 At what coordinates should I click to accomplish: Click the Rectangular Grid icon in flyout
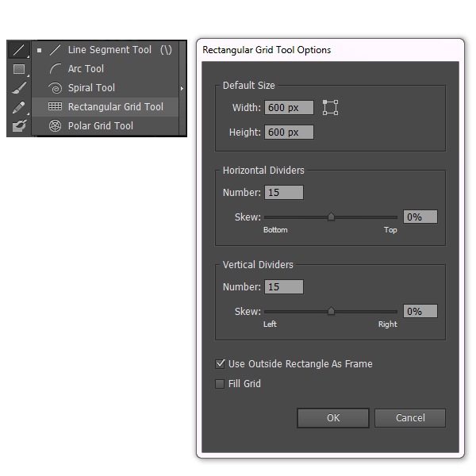click(x=56, y=106)
